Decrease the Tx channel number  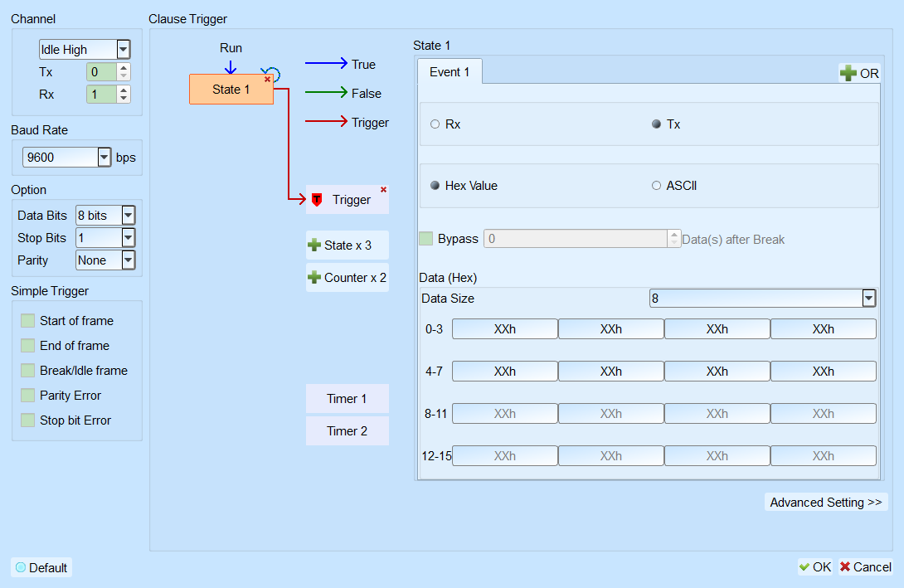click(x=124, y=76)
